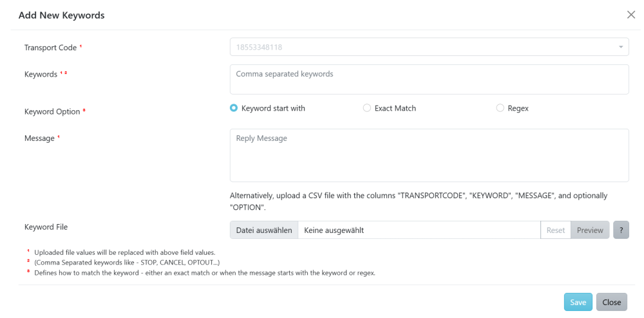The width and height of the screenshot is (644, 318).
Task: Focus the comma separated keywords field
Action: 429,79
